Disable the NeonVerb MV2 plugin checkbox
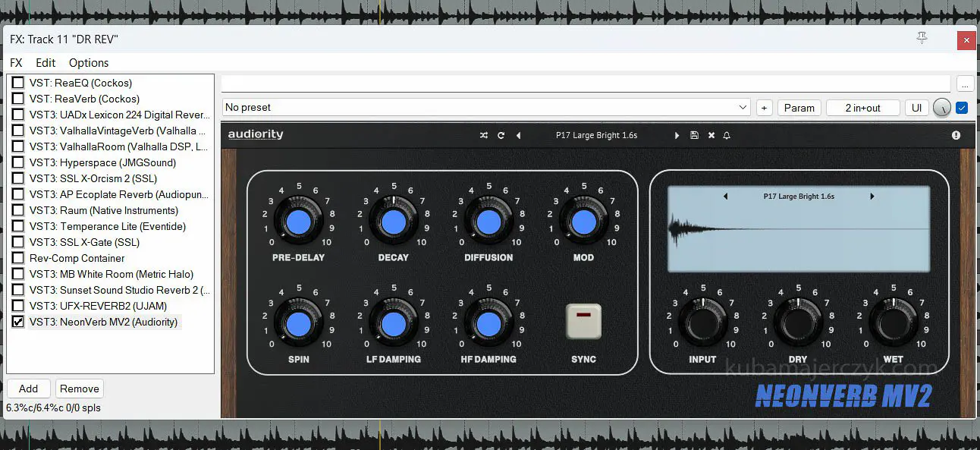The width and height of the screenshot is (980, 450). click(17, 322)
